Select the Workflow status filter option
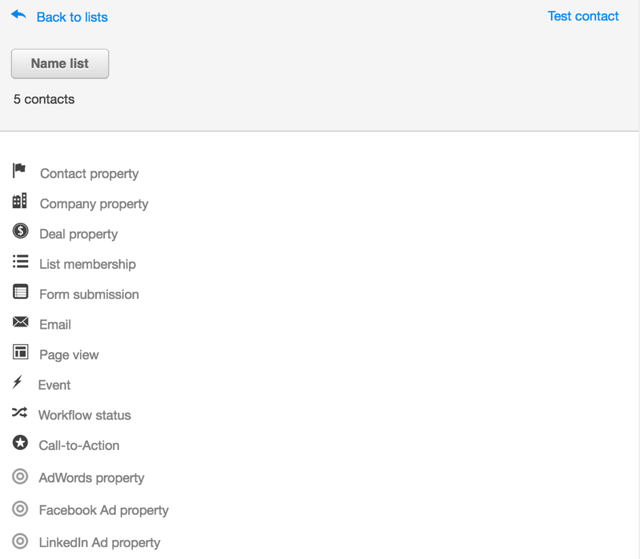Screen dimensions: 640x559 click(84, 415)
